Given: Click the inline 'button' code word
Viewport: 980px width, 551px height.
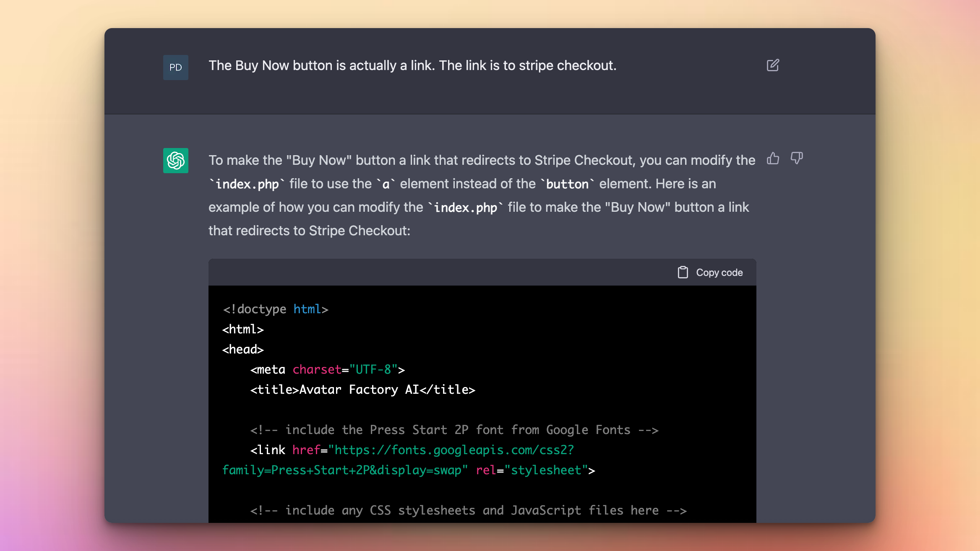Looking at the screenshot, I should pos(567,184).
